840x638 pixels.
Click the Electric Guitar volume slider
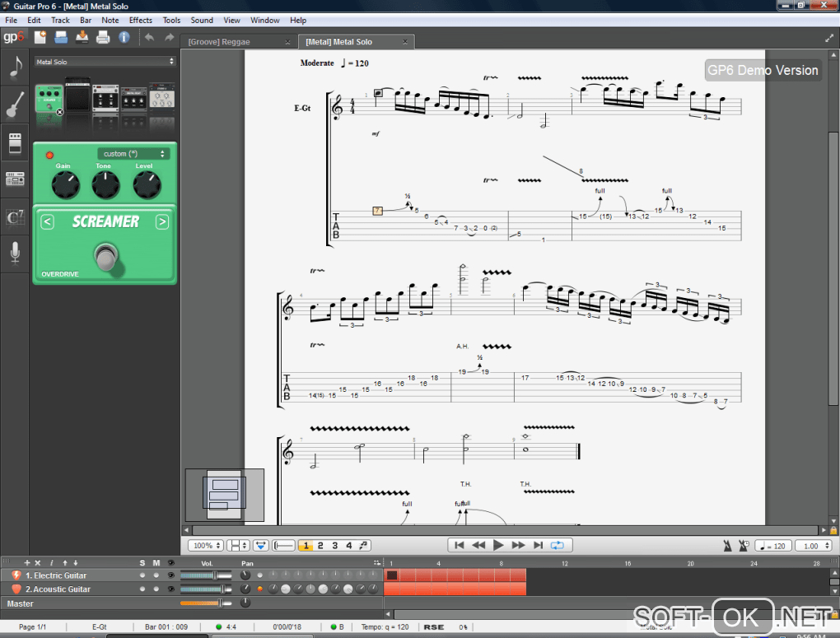coord(206,575)
